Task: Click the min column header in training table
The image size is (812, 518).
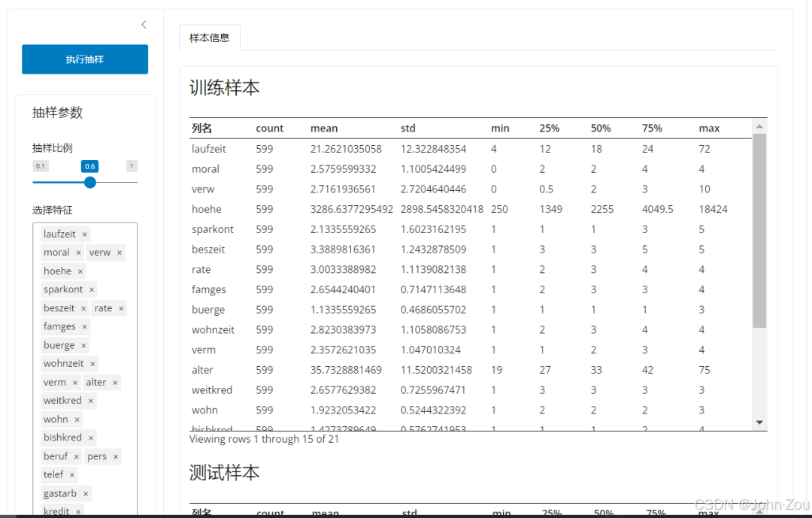Action: 500,129
